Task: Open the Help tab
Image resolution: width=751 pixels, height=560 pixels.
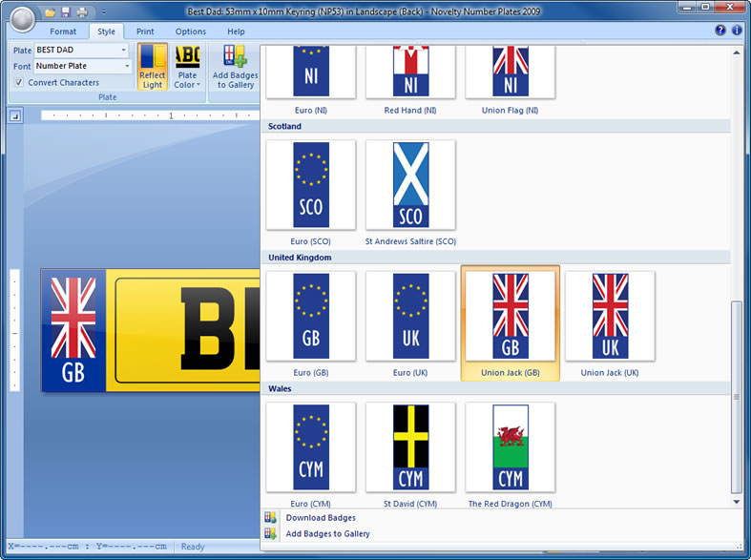Action: click(x=236, y=31)
